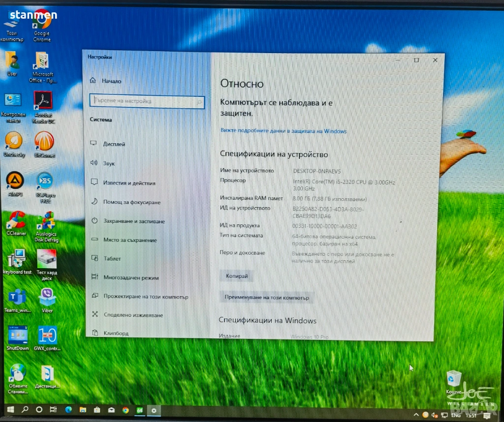Go to Начало (Home) in Settings
This screenshot has width=504, height=422.
(112, 81)
